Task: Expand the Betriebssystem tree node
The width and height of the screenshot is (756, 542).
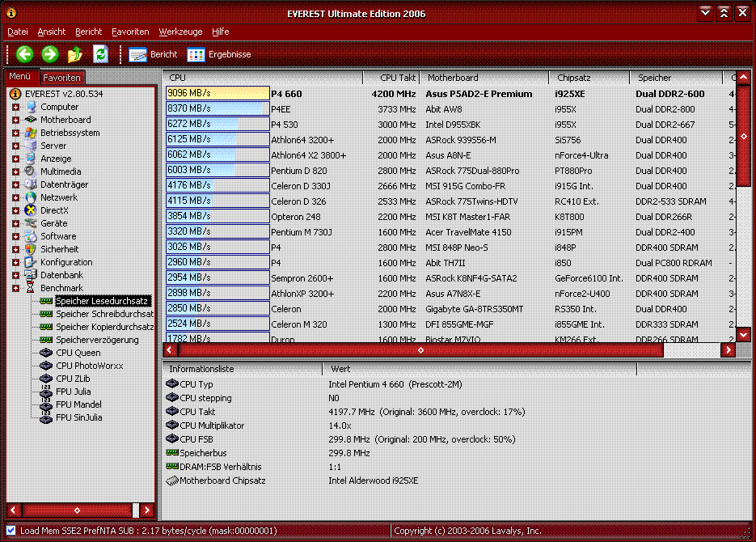Action: click(x=16, y=133)
